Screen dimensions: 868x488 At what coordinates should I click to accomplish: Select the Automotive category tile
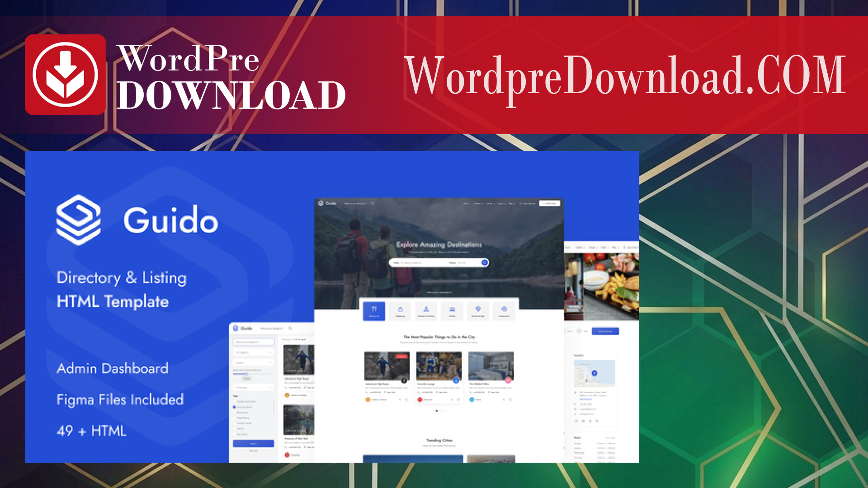tap(504, 311)
